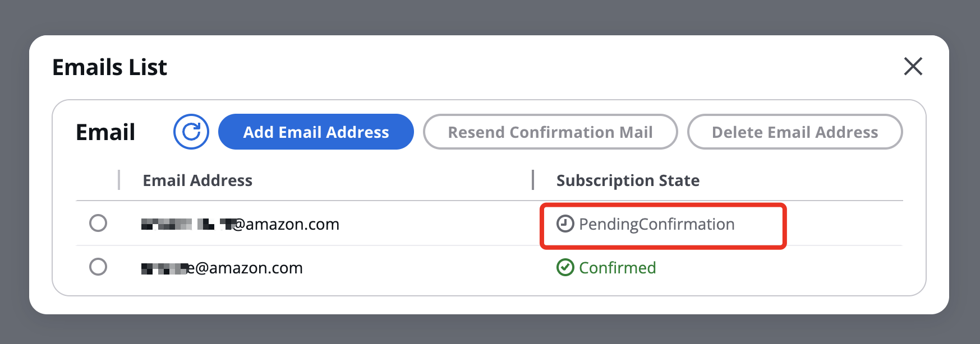This screenshot has height=344, width=980.
Task: Close the Emails List dialog
Action: click(913, 66)
